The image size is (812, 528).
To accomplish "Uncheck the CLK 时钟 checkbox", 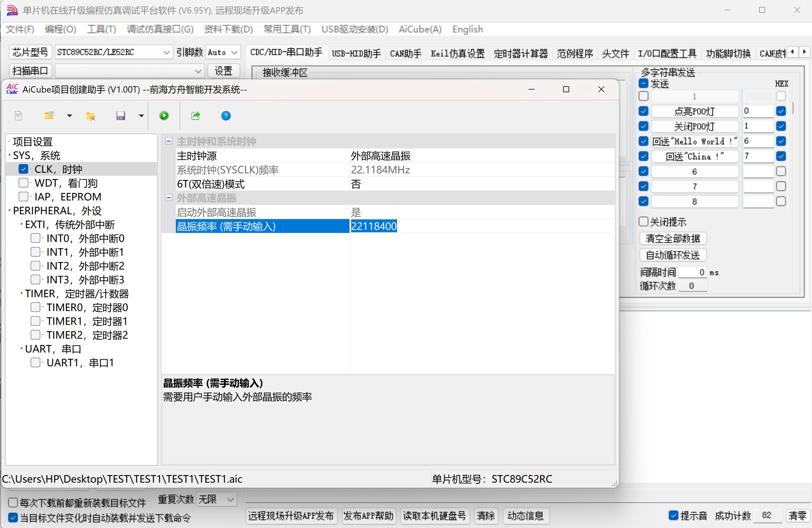I will (x=23, y=169).
